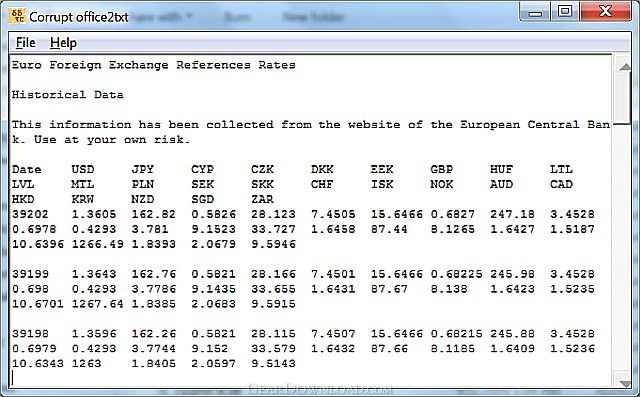Viewport: 640px width, 397px height.
Task: Maximize the Corrupt office2txt window
Action: click(565, 12)
